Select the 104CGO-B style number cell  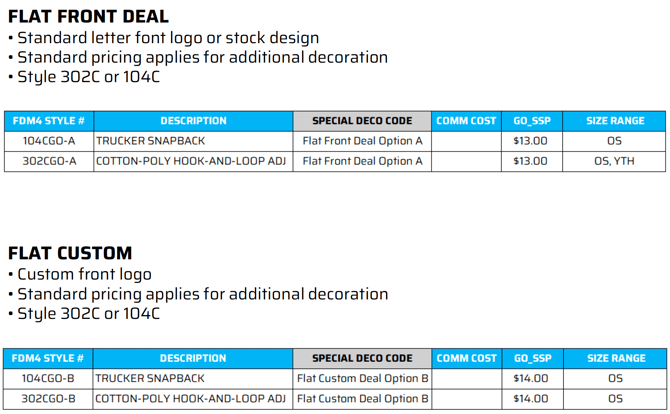tap(49, 378)
